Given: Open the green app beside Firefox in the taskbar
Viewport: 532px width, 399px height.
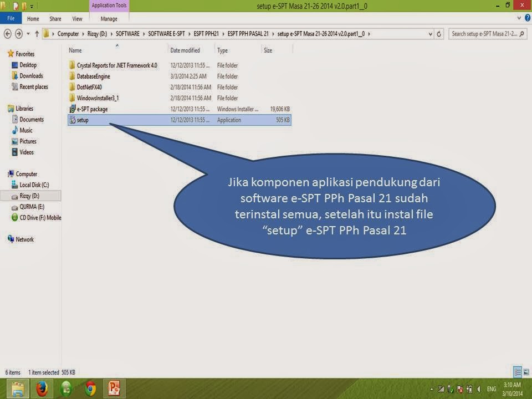Looking at the screenshot, I should click(x=66, y=389).
